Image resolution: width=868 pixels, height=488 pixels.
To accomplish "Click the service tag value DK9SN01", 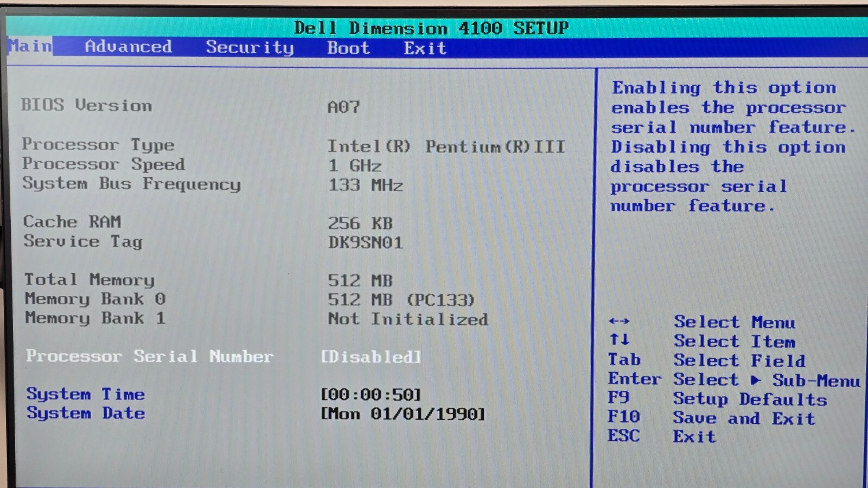I will [366, 242].
